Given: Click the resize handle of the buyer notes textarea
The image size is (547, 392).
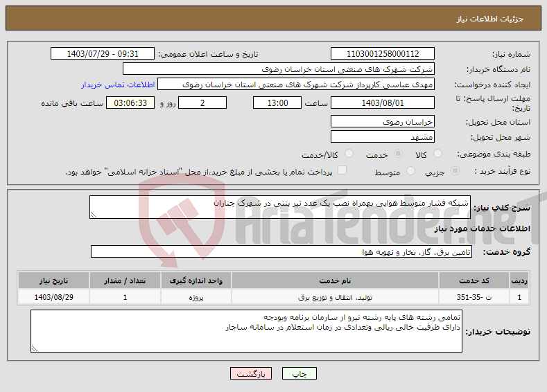Looking at the screenshot, I should pyautogui.click(x=34, y=348).
